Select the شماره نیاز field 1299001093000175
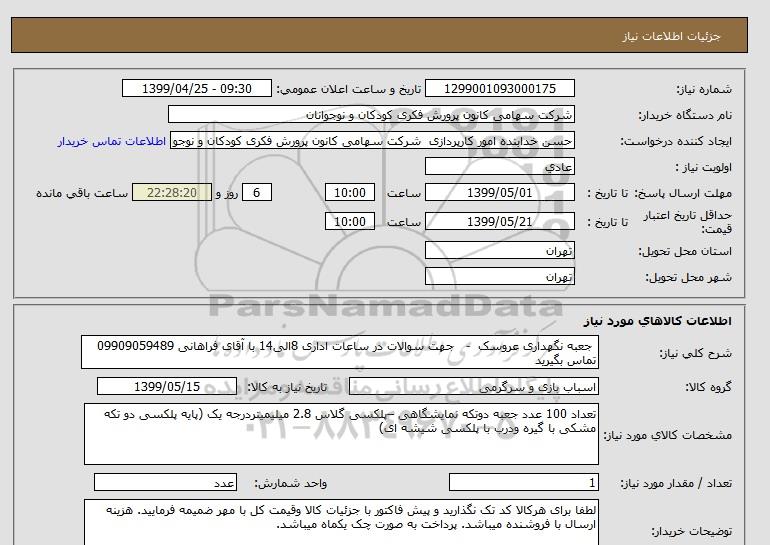This screenshot has width=770, height=545. click(x=499, y=89)
